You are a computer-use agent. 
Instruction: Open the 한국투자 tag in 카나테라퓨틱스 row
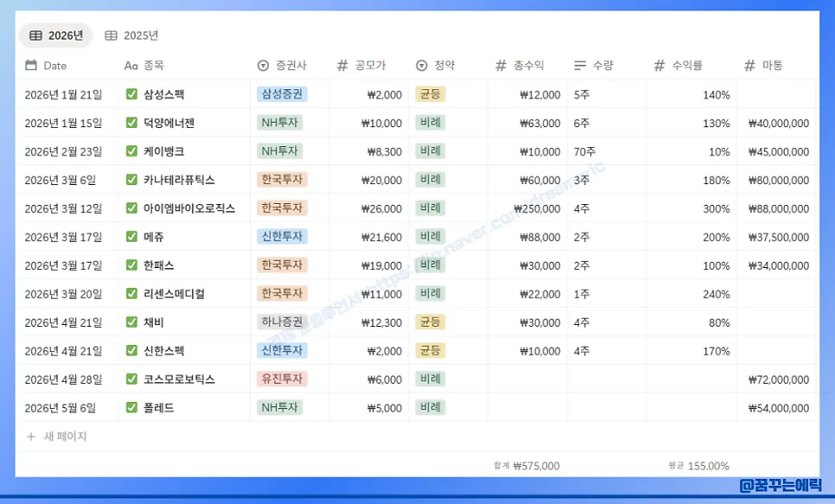point(282,180)
